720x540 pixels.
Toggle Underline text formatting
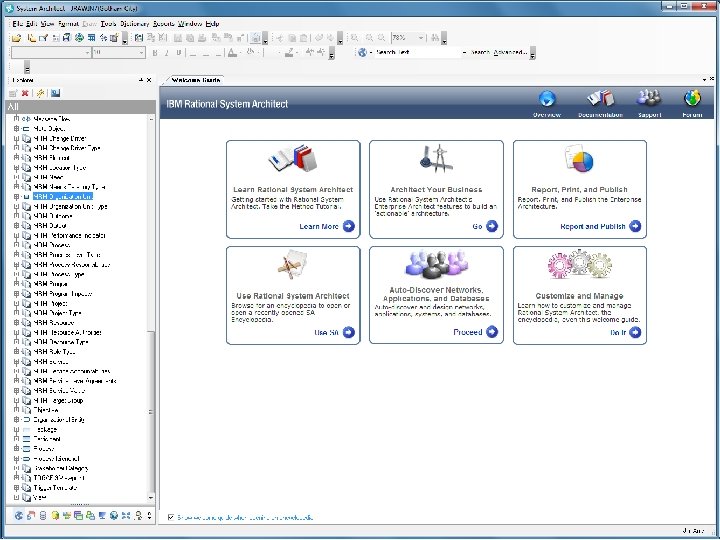[x=179, y=53]
